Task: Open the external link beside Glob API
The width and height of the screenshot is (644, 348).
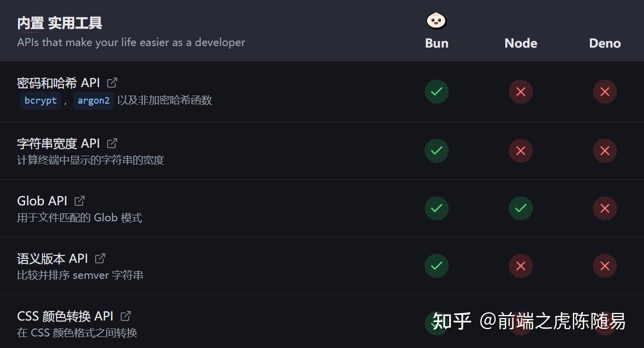Action: (79, 200)
